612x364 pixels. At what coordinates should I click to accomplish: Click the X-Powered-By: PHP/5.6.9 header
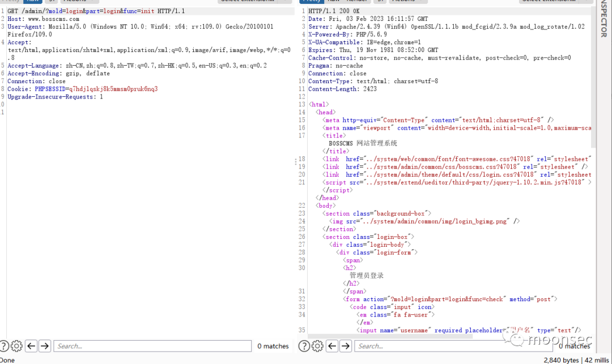347,35
